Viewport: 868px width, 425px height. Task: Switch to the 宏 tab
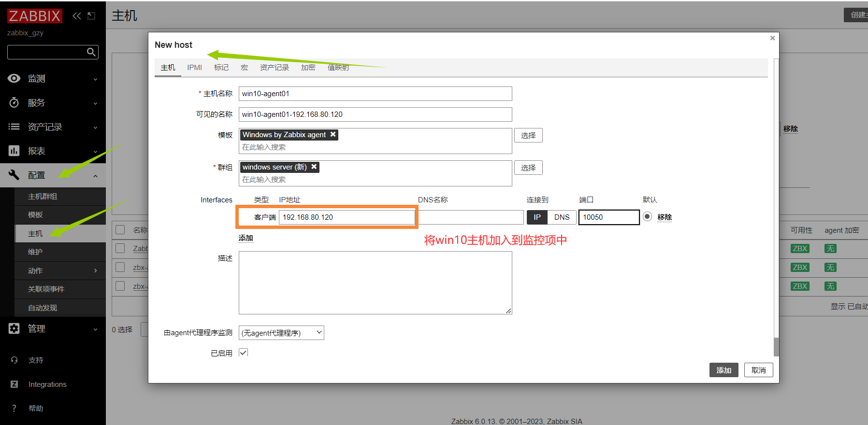(x=244, y=68)
